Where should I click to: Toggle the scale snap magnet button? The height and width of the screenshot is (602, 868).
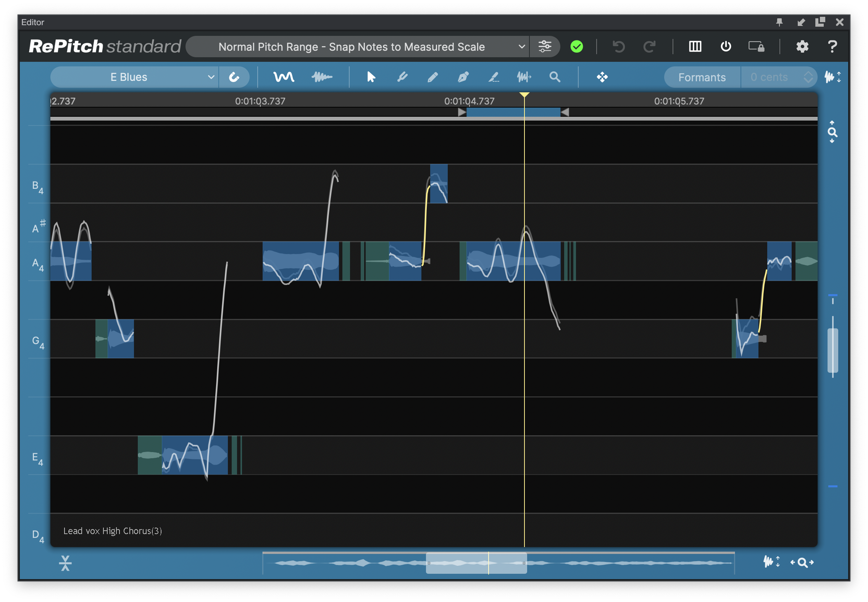pyautogui.click(x=234, y=77)
